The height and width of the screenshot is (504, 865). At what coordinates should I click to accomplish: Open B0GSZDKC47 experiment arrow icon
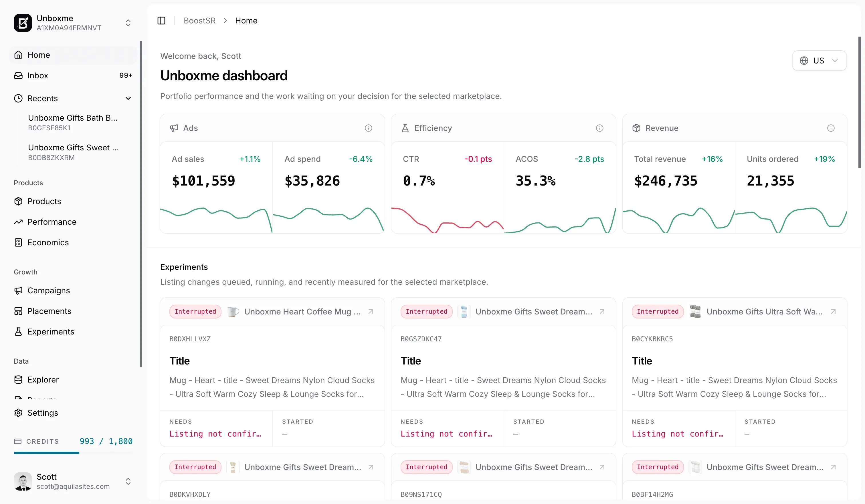tap(602, 312)
